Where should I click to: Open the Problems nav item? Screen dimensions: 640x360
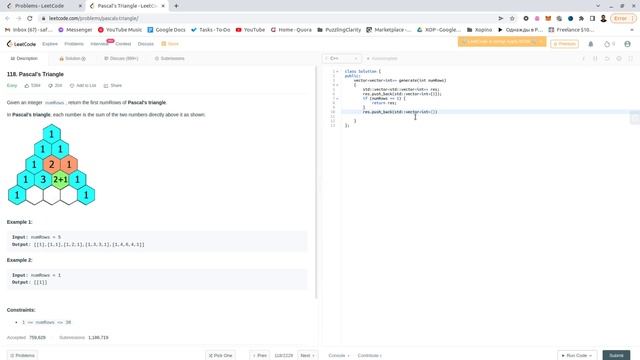coord(74,44)
